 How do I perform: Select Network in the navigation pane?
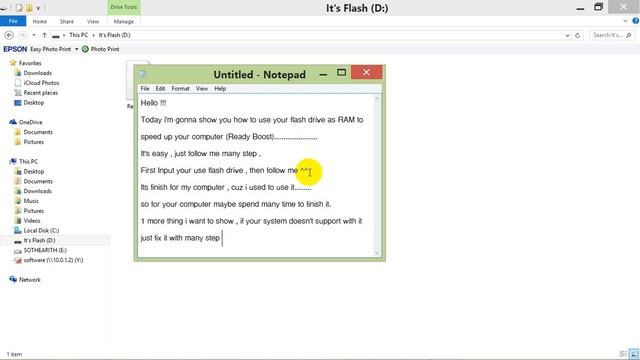click(x=29, y=280)
